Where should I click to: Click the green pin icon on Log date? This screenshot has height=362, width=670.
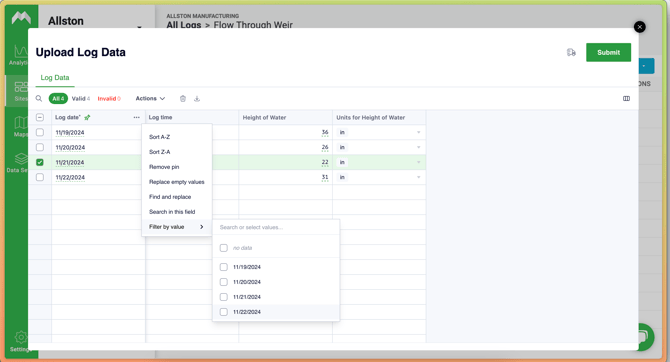[87, 118]
